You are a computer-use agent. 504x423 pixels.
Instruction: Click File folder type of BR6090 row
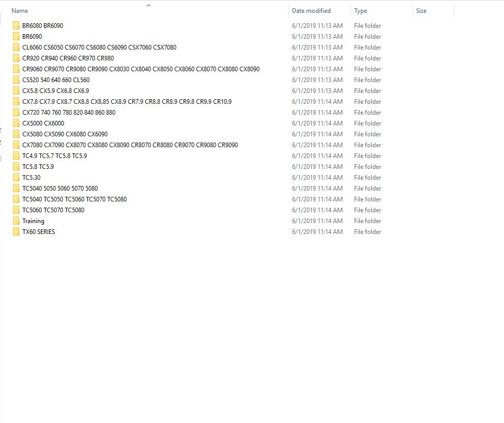[x=368, y=37]
